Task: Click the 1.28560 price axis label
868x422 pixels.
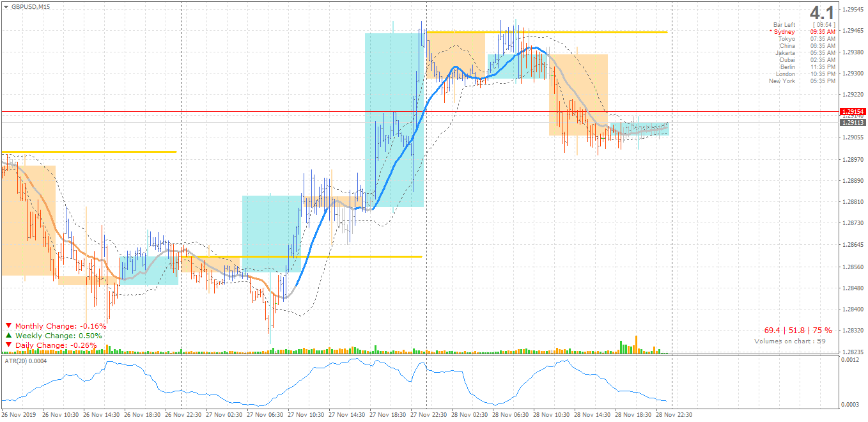Action: (855, 266)
